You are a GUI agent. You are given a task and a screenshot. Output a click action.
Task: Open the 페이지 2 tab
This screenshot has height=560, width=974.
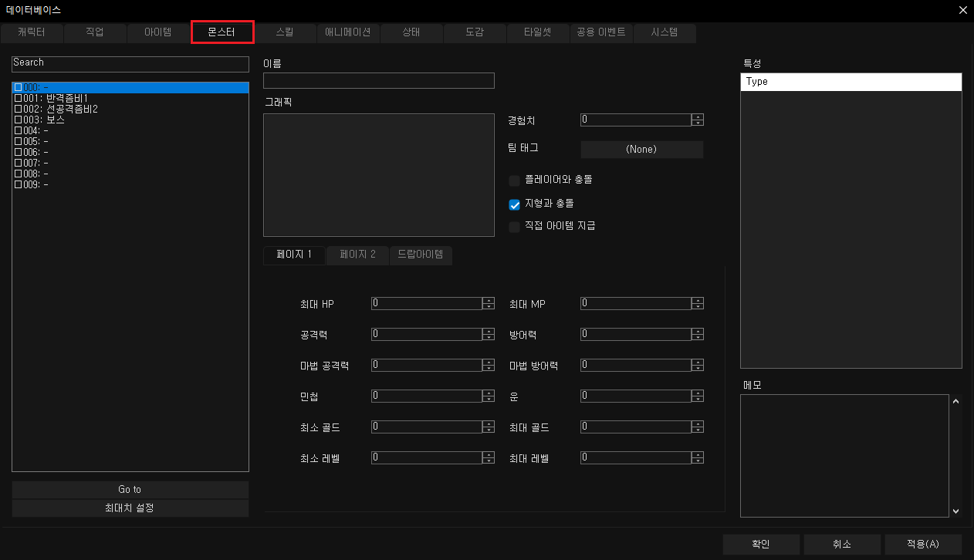coord(357,255)
